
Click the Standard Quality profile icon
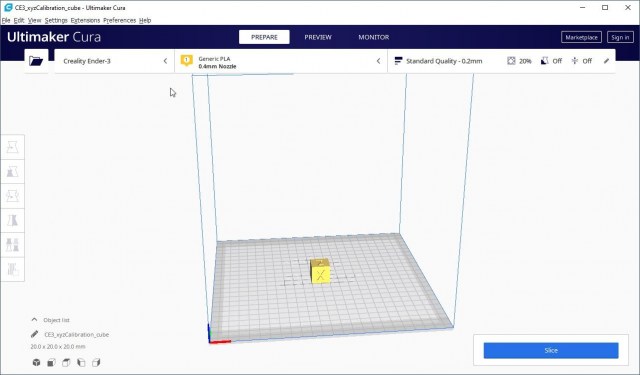point(398,61)
